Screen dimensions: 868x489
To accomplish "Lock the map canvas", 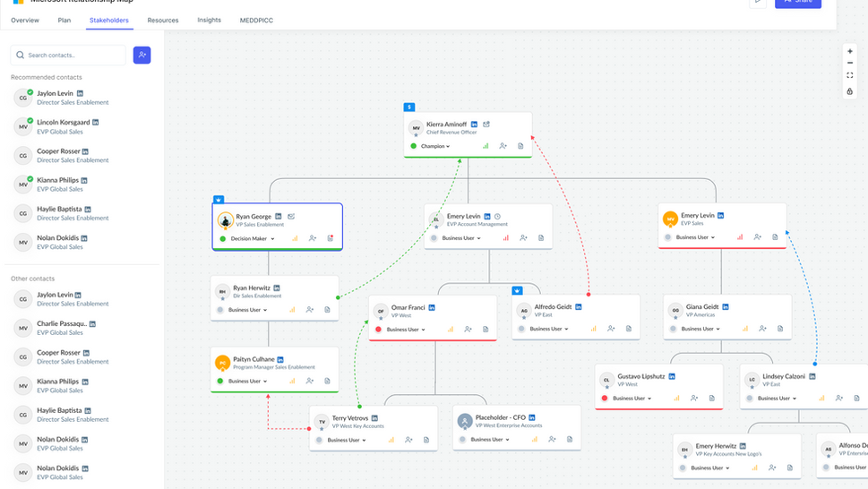I will (850, 91).
